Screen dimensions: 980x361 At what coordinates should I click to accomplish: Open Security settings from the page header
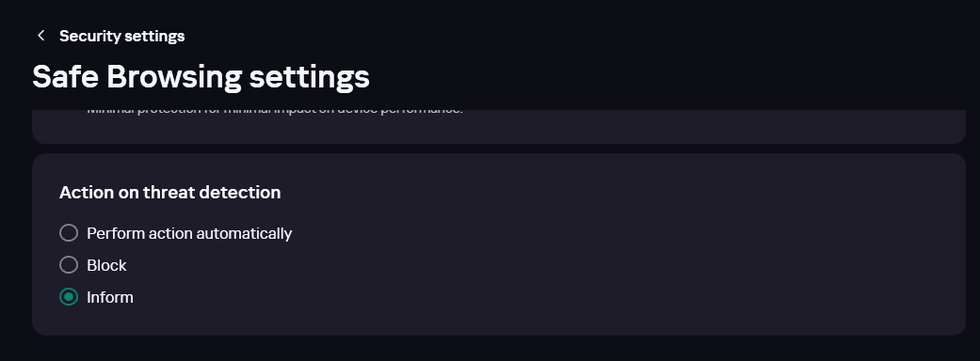point(121,36)
